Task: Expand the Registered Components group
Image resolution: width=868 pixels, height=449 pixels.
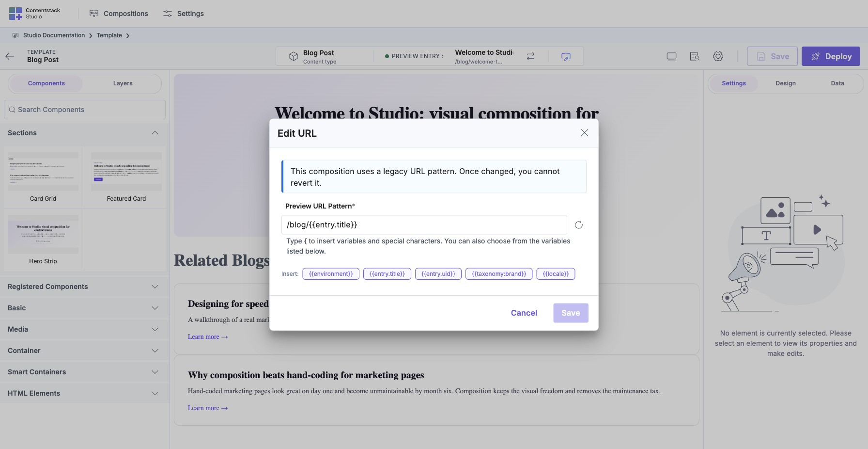Action: coord(85,287)
